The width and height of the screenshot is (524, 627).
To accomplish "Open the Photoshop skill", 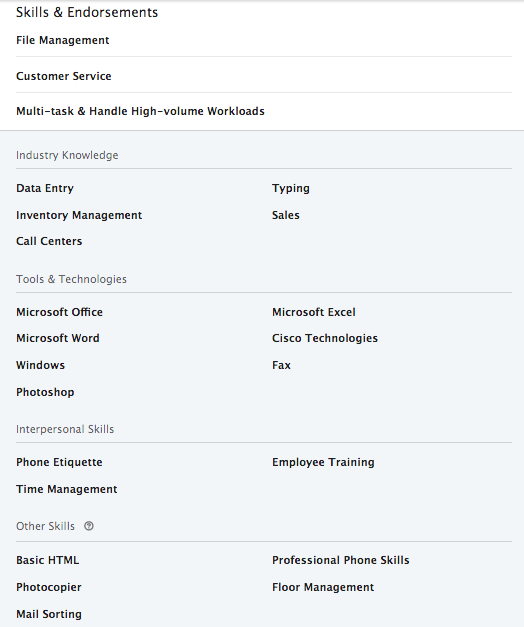I will pyautogui.click(x=45, y=392).
